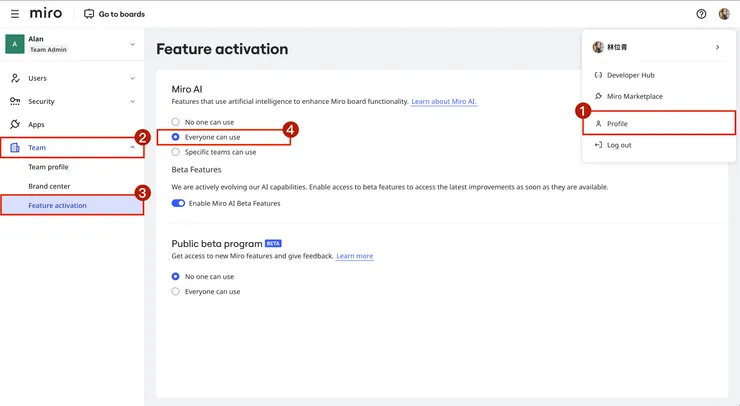Select Miro AI 'No one can use'
The width and height of the screenshot is (740, 406).
coord(176,122)
